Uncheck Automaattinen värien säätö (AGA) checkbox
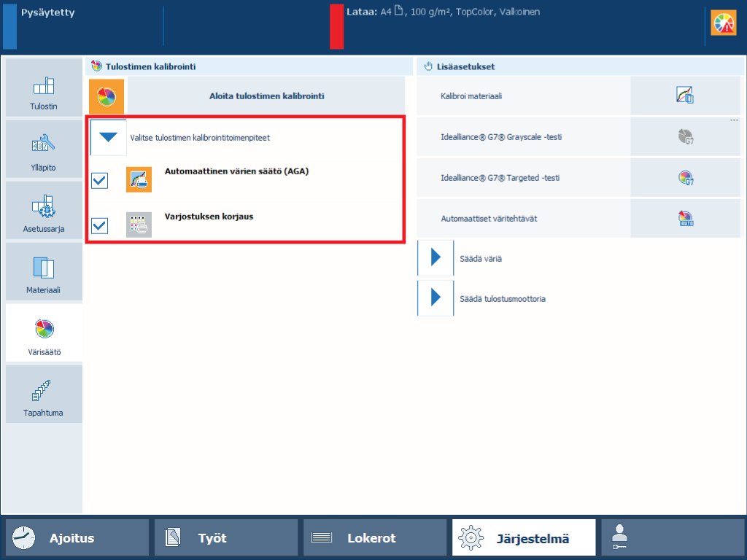Viewport: 747px width, 560px height. pyautogui.click(x=100, y=179)
